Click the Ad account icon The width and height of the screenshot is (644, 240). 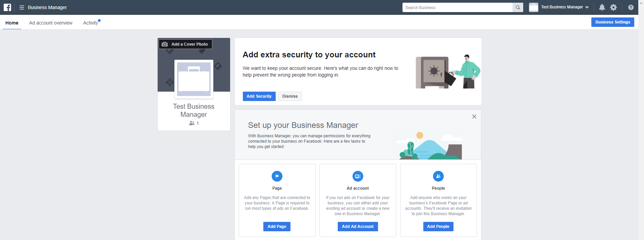click(x=358, y=176)
